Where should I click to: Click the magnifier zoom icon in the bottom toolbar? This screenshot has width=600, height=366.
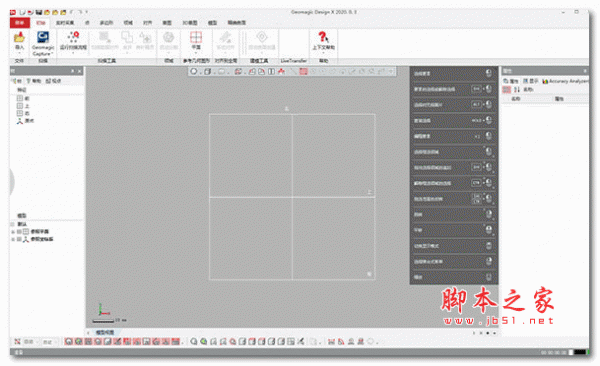tap(194, 341)
